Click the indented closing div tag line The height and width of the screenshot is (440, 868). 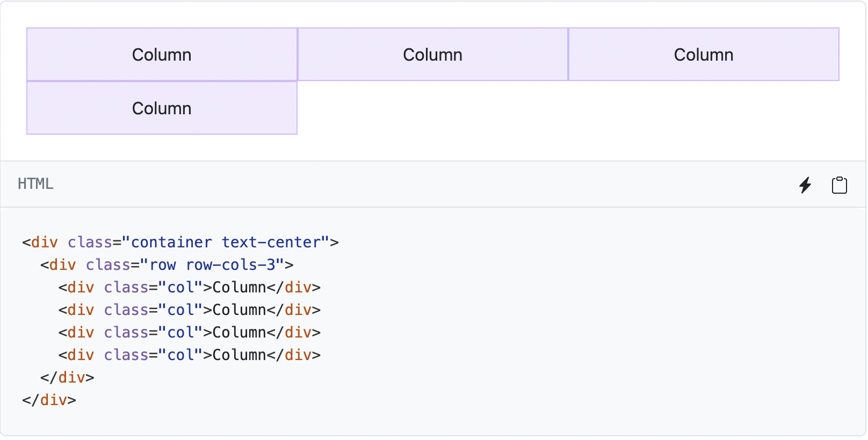pyautogui.click(x=67, y=378)
